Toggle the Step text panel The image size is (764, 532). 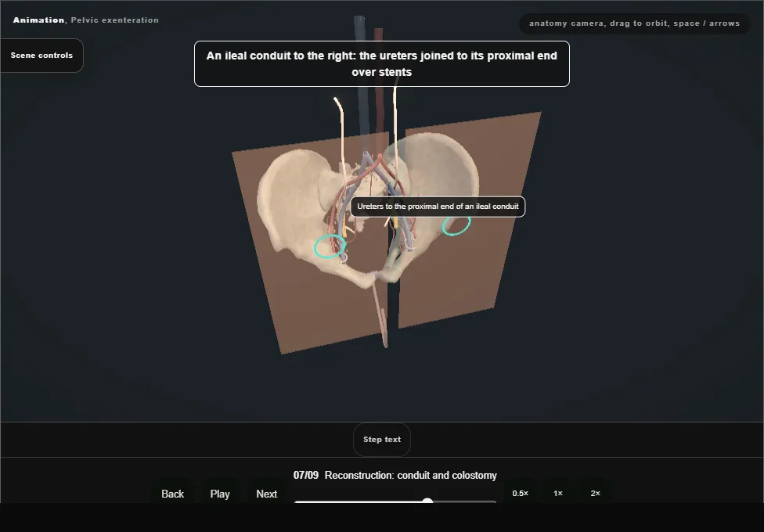pos(382,440)
